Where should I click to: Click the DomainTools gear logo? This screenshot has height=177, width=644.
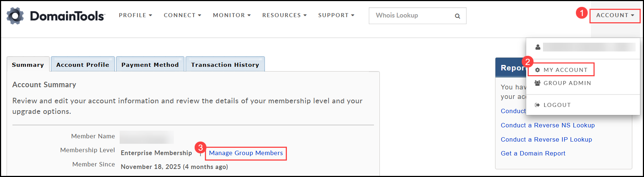pyautogui.click(x=15, y=16)
